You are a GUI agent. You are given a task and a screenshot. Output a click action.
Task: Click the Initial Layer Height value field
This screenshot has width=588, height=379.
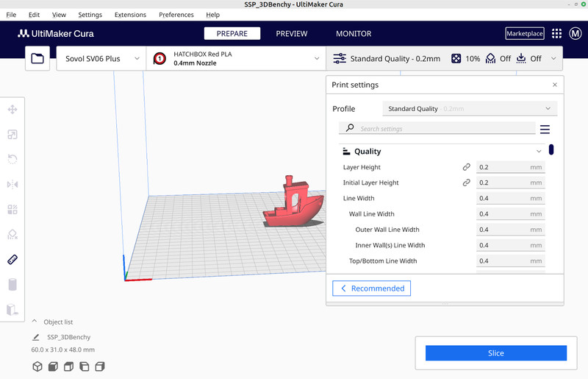pyautogui.click(x=510, y=183)
